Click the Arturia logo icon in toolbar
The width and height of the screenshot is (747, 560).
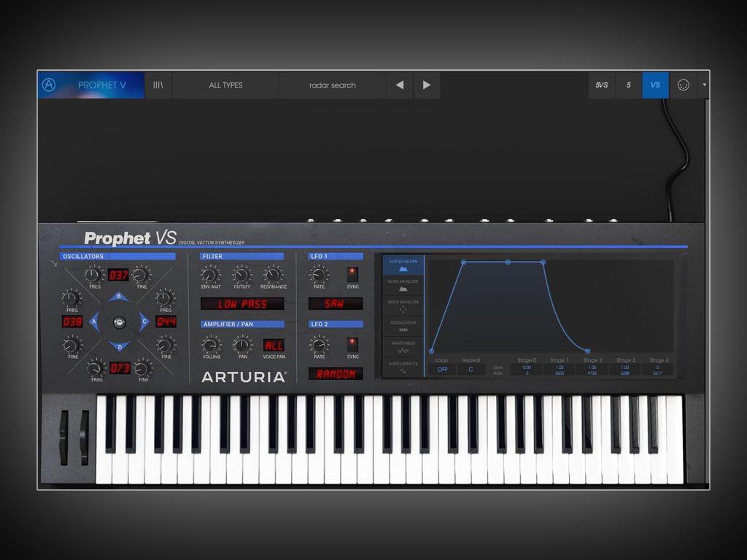49,85
